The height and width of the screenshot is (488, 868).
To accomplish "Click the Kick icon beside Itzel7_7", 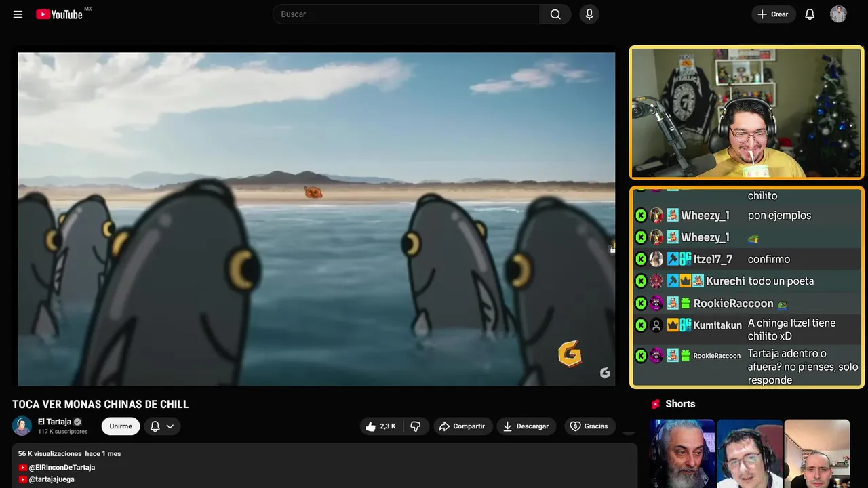I will (641, 259).
